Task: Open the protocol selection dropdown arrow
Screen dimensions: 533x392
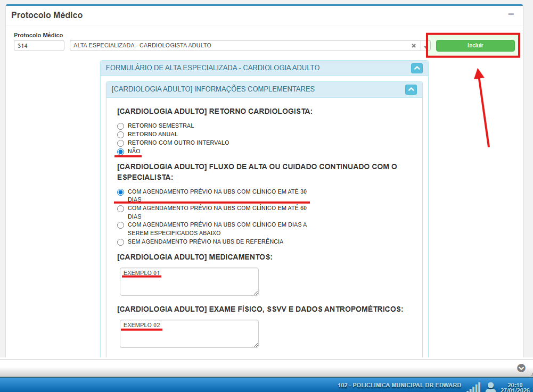Action: [x=425, y=46]
